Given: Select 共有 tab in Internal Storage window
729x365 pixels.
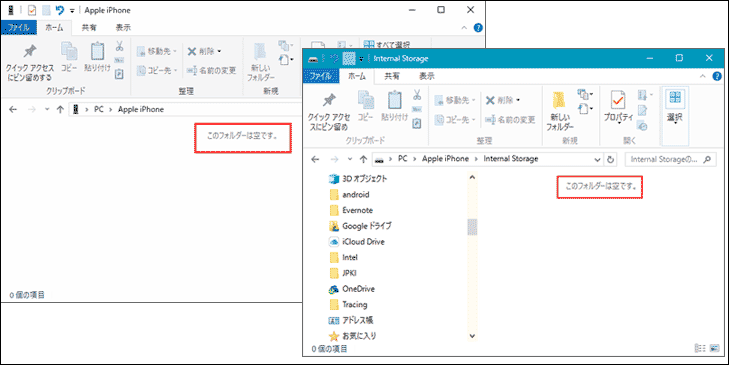Looking at the screenshot, I should 392,76.
